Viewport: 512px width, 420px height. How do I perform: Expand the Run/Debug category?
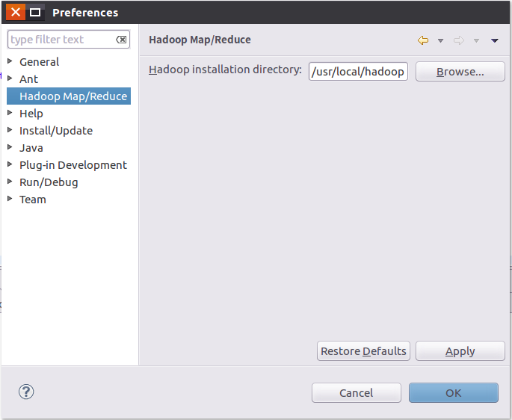click(x=10, y=182)
